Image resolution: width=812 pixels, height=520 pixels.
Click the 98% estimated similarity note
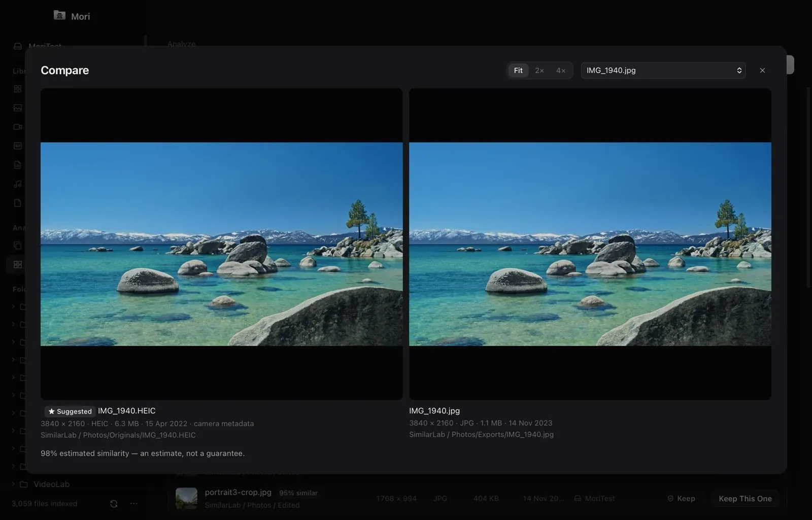(x=143, y=454)
